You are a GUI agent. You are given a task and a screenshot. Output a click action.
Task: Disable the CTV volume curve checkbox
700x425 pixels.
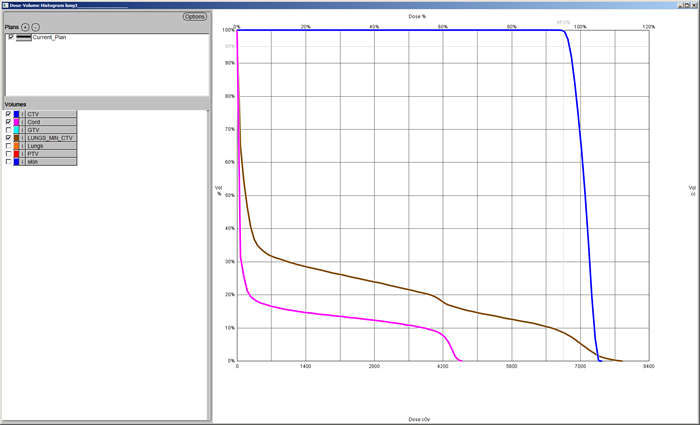[9, 115]
